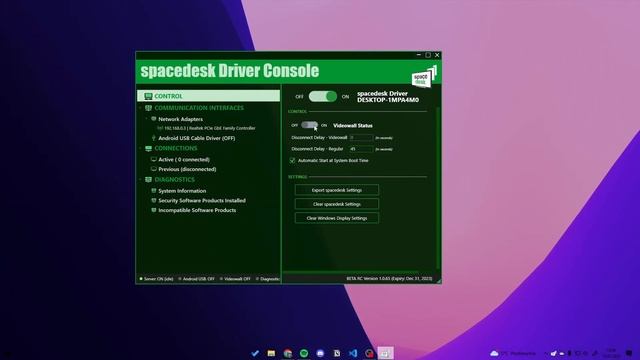Click the weather cloud icon in taskbar

point(494,353)
